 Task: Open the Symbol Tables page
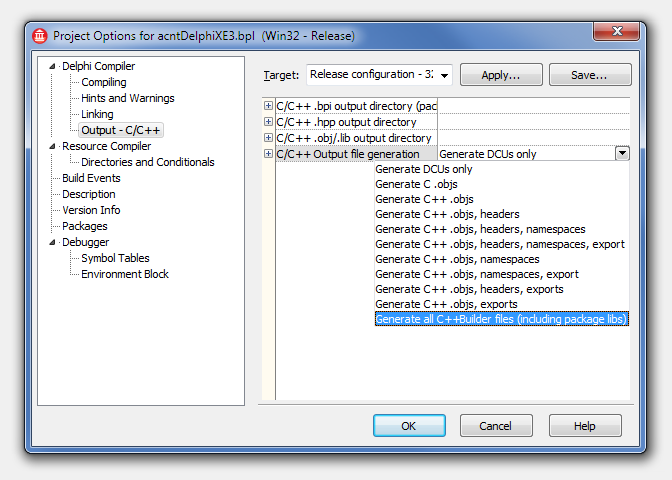pyautogui.click(x=115, y=258)
